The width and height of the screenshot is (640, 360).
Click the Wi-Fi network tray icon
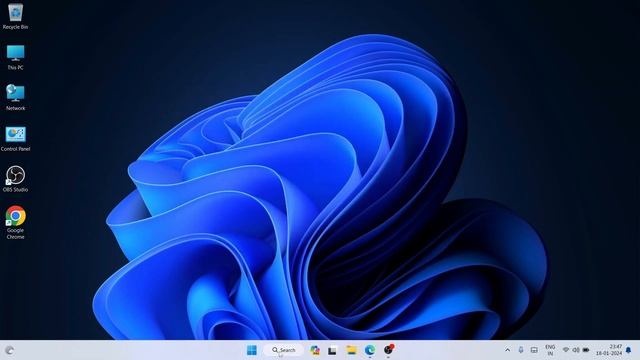pos(566,350)
